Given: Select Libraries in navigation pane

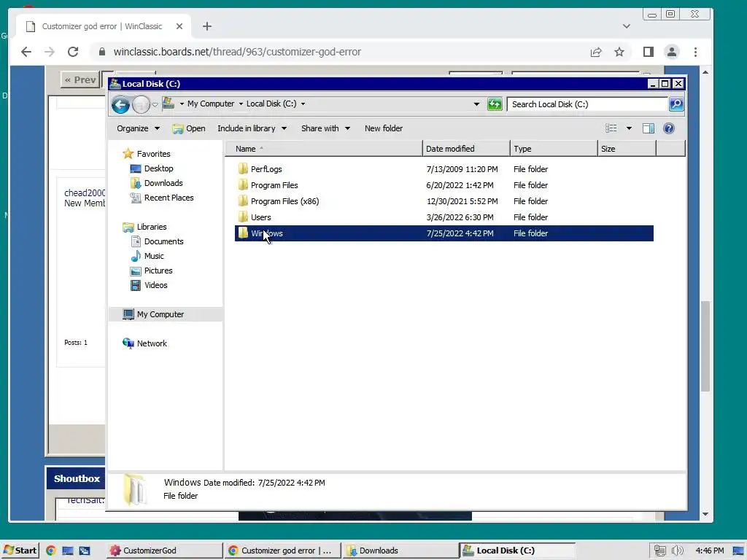Looking at the screenshot, I should tap(145, 227).
